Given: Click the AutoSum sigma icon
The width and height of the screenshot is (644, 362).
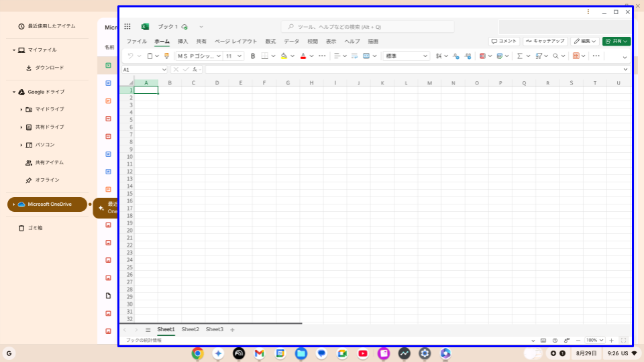Looking at the screenshot, I should tap(519, 56).
